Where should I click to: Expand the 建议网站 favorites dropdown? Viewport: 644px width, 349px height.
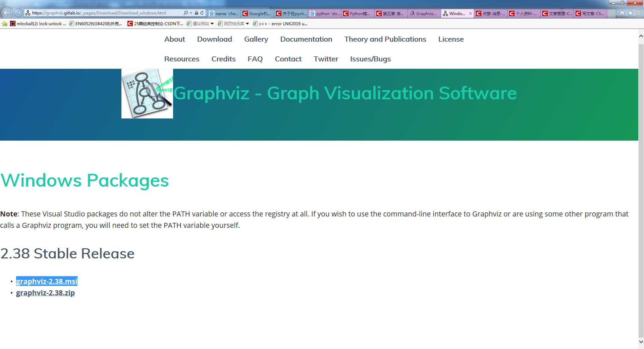tap(212, 23)
